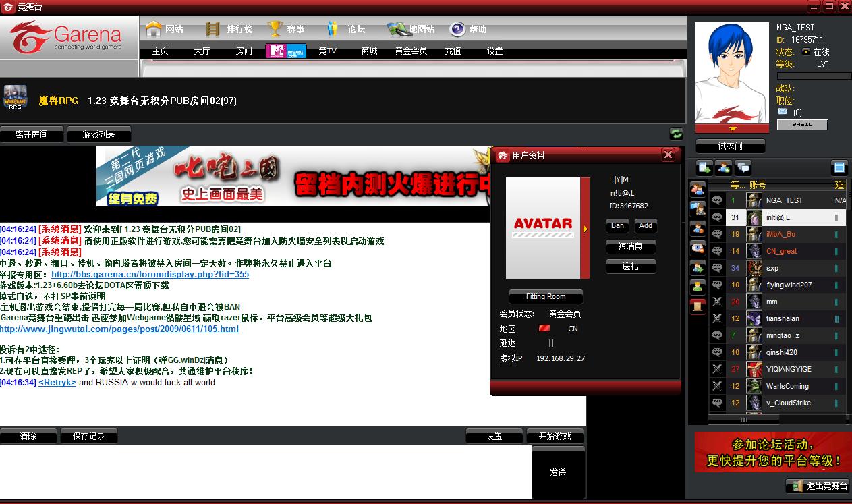Click the chat message input field

(x=265, y=472)
